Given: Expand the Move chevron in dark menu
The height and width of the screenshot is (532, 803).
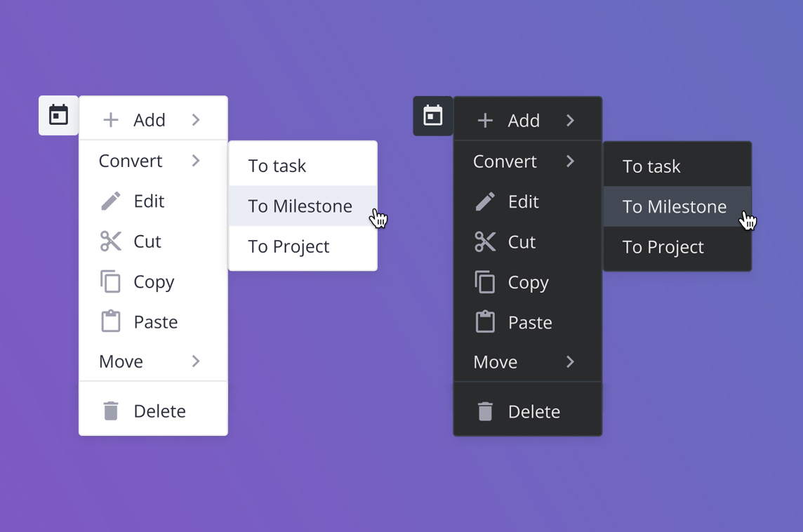Looking at the screenshot, I should point(571,362).
